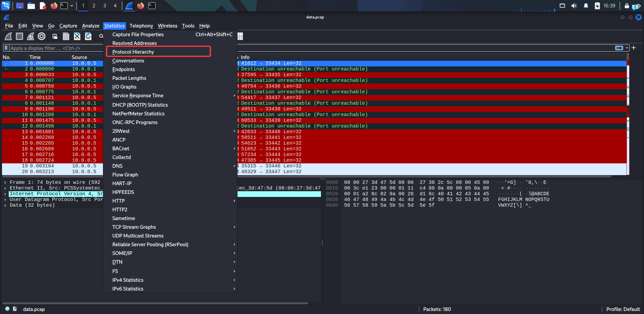Switch to workspace 3
Image resolution: width=644 pixels, height=314 pixels.
[x=105, y=6]
